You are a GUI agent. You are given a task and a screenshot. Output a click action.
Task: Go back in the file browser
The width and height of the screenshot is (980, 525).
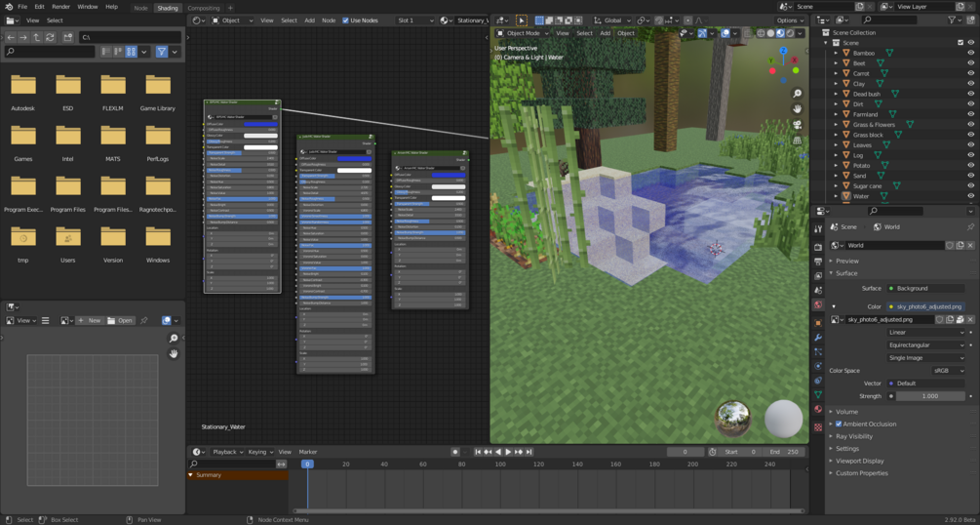click(11, 37)
